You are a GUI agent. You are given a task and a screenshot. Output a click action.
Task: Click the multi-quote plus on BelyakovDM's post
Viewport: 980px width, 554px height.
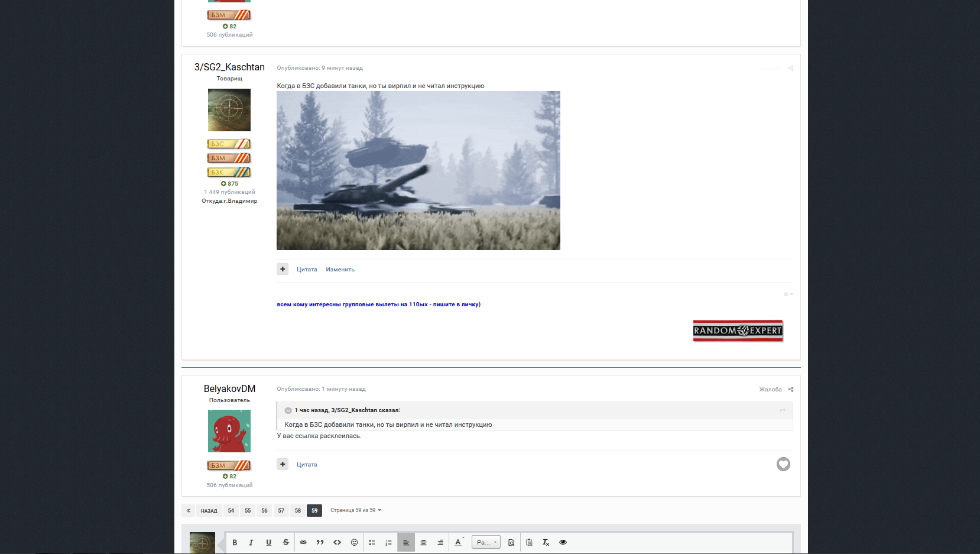click(x=283, y=464)
